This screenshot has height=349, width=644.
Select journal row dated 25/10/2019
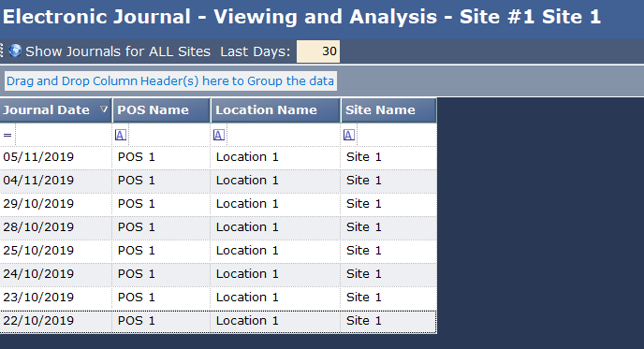coord(218,251)
